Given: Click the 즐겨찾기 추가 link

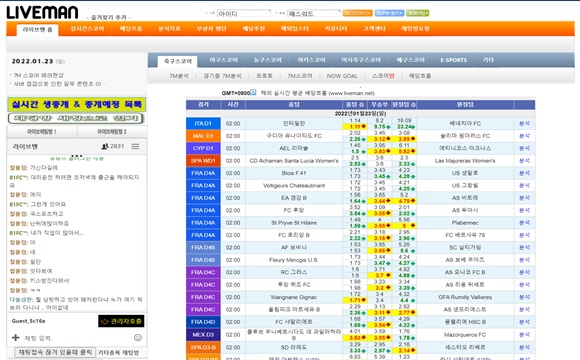Looking at the screenshot, I should [x=109, y=17].
